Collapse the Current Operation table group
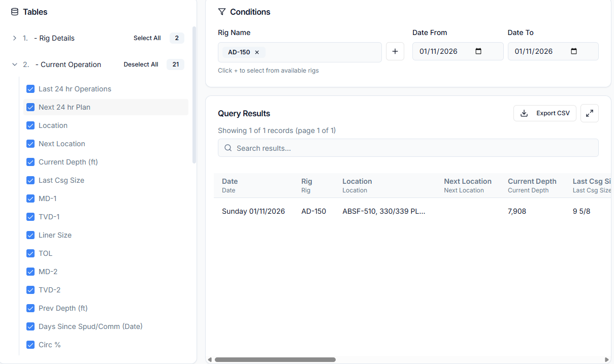The width and height of the screenshot is (614, 364). (x=15, y=64)
